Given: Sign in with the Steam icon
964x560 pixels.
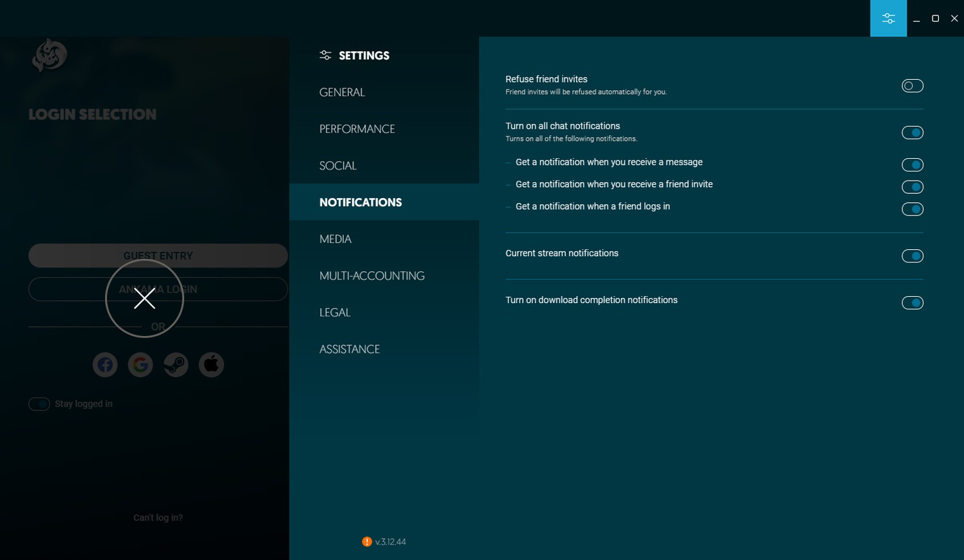Looking at the screenshot, I should [x=176, y=365].
